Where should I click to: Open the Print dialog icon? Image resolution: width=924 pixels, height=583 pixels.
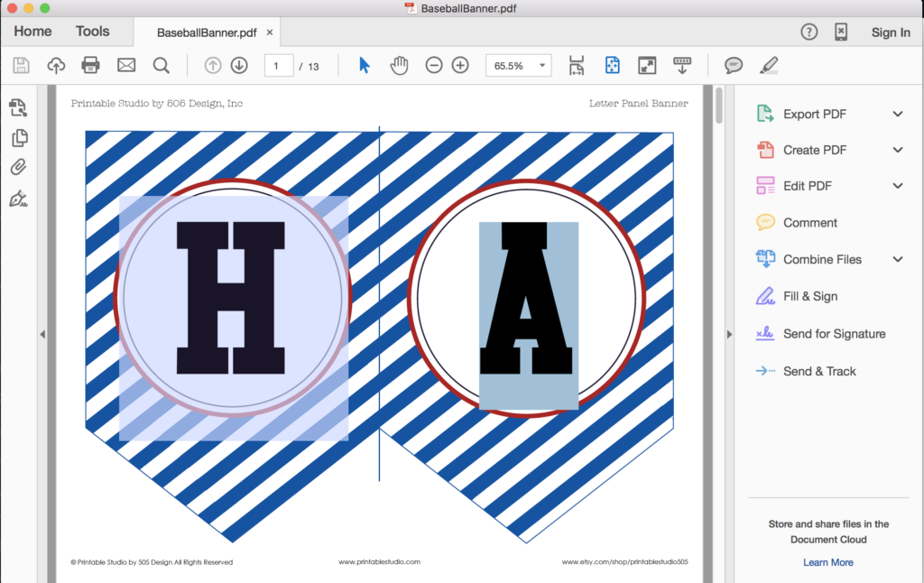(x=90, y=65)
